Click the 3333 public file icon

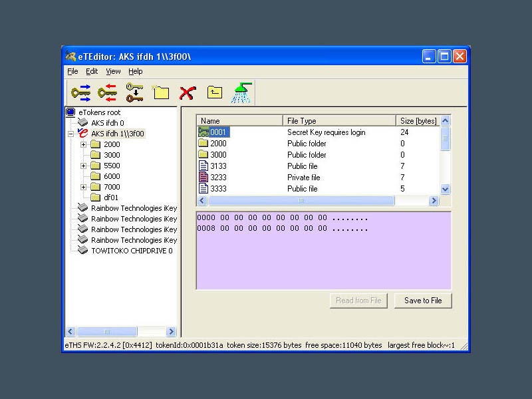tap(203, 188)
